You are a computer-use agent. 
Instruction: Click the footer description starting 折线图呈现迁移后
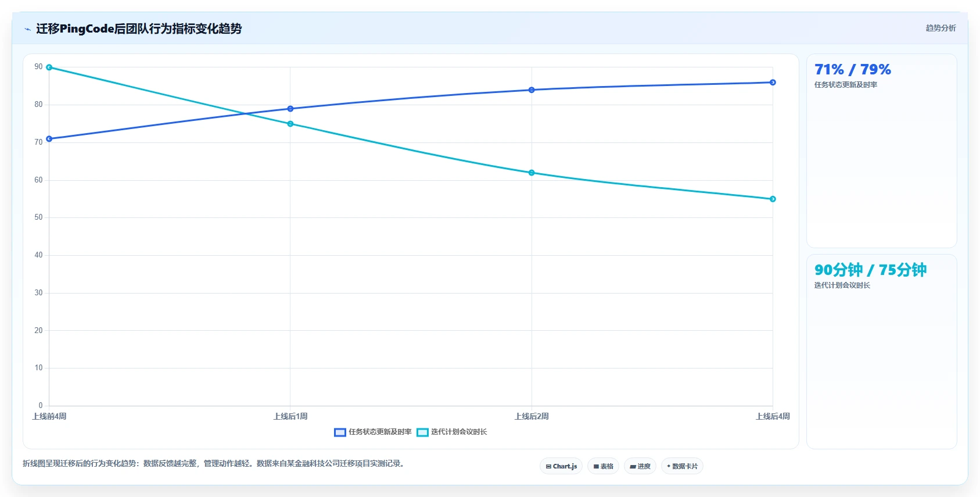tap(214, 463)
